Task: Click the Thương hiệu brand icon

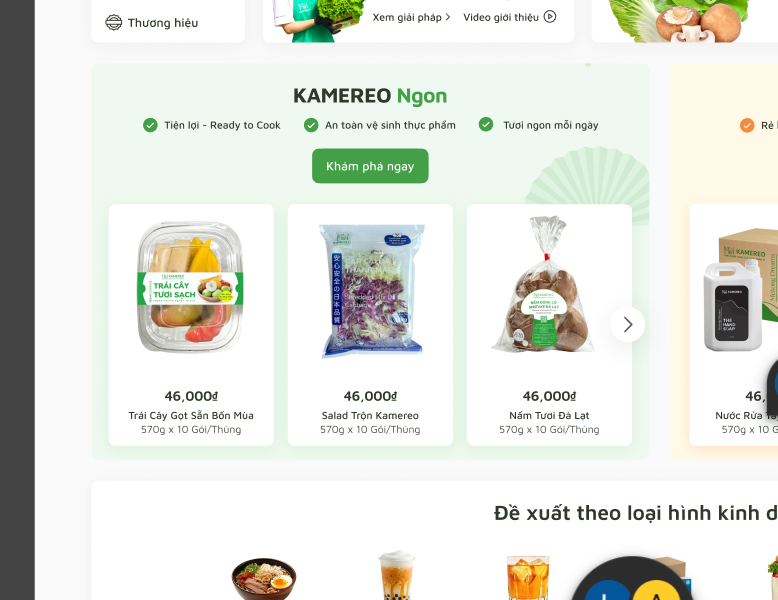Action: (114, 22)
